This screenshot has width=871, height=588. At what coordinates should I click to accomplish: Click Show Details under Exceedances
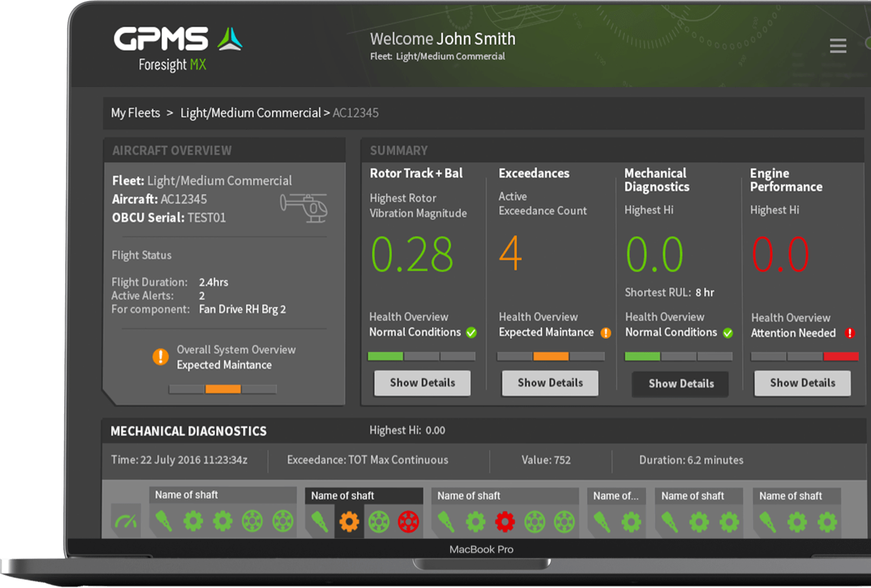pos(550,383)
